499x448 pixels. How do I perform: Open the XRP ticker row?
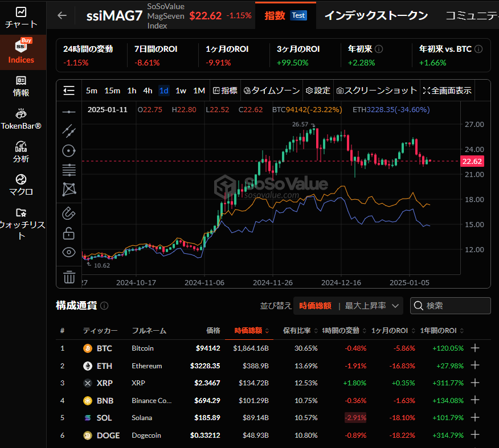(x=273, y=383)
